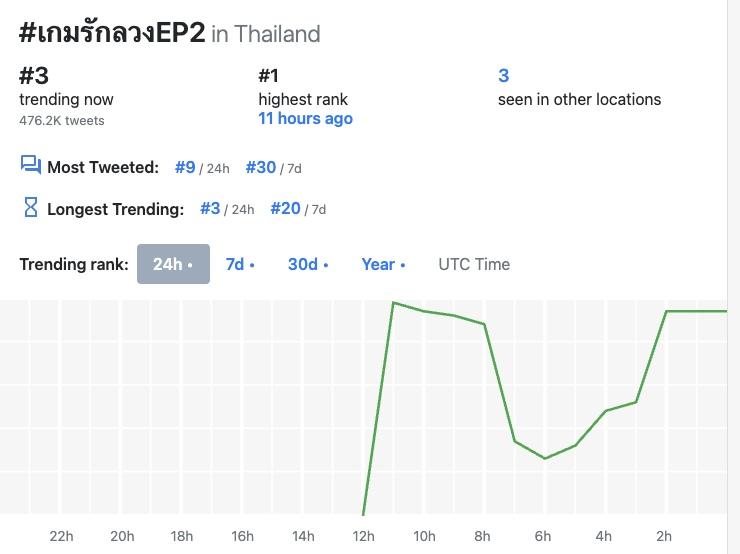The image size is (740, 554).
Task: Click the 2h label on time axis
Action: click(664, 536)
